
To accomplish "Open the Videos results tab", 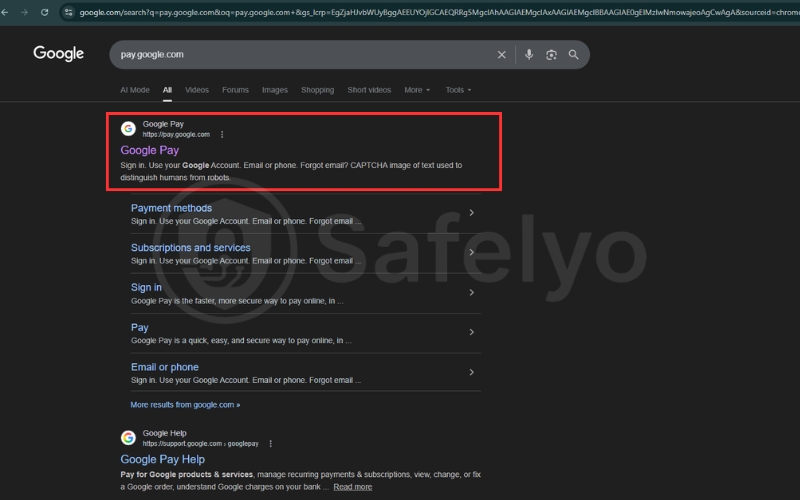I will tap(197, 90).
